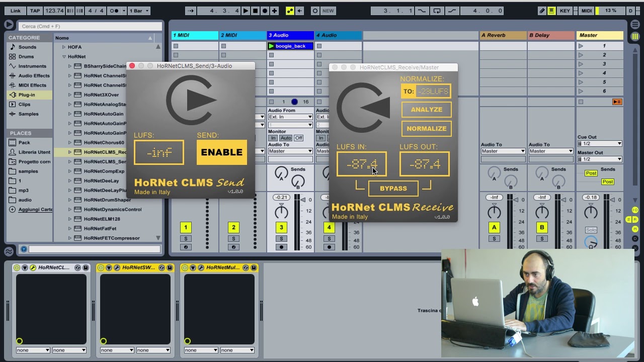Save HoRNetMul device preset disk icon
Image resolution: width=644 pixels, height=362 pixels.
click(254, 267)
